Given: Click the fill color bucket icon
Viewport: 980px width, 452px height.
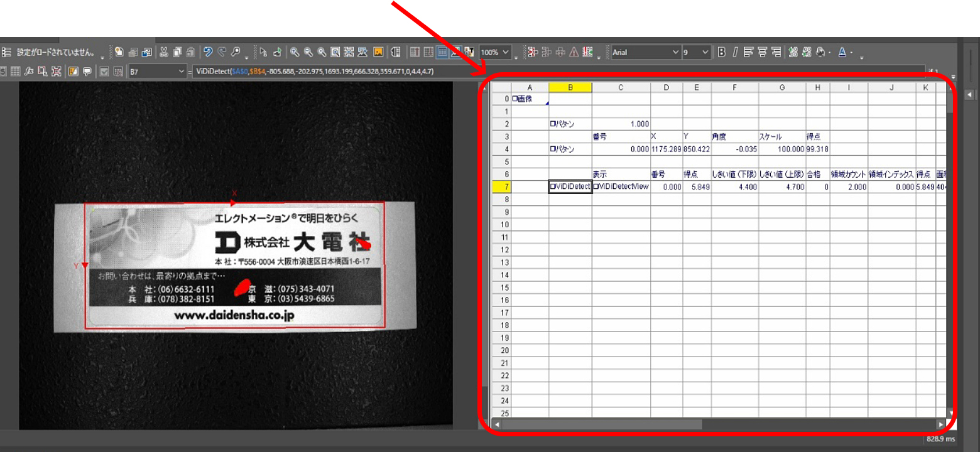Looking at the screenshot, I should 820,52.
